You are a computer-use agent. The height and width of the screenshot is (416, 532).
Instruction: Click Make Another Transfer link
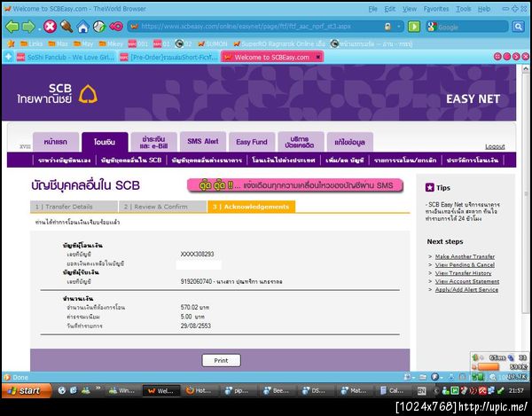465,256
